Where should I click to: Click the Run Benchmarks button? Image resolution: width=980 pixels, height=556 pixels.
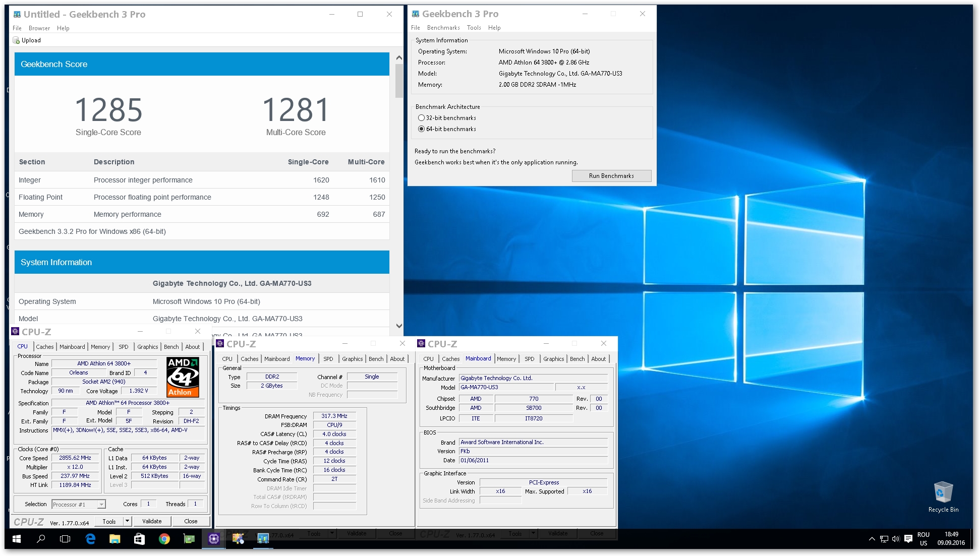[x=611, y=176]
